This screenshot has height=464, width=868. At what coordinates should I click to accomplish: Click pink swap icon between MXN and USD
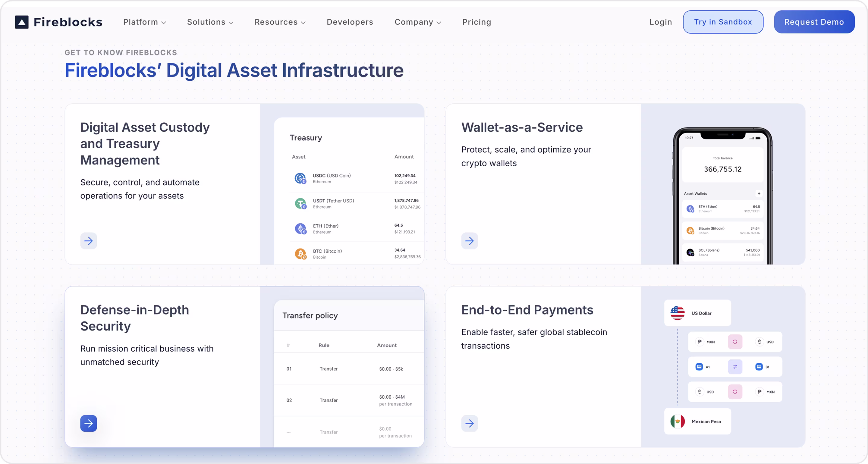[x=735, y=342]
